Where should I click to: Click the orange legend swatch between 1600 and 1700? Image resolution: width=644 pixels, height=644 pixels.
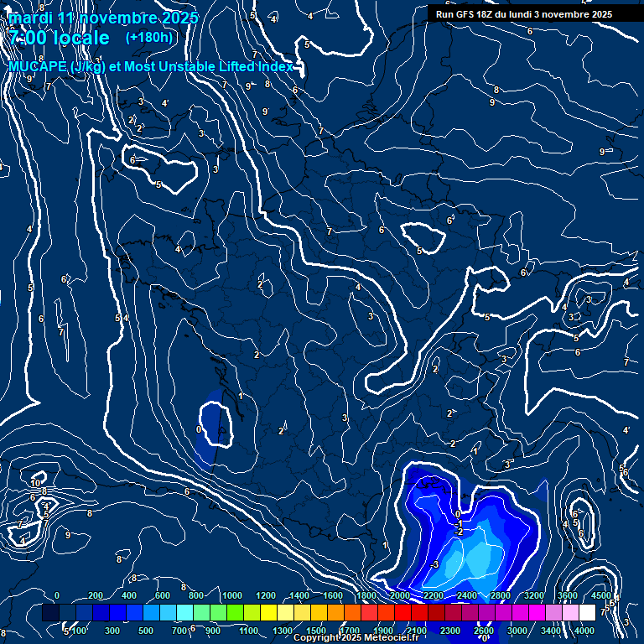pyautogui.click(x=336, y=612)
